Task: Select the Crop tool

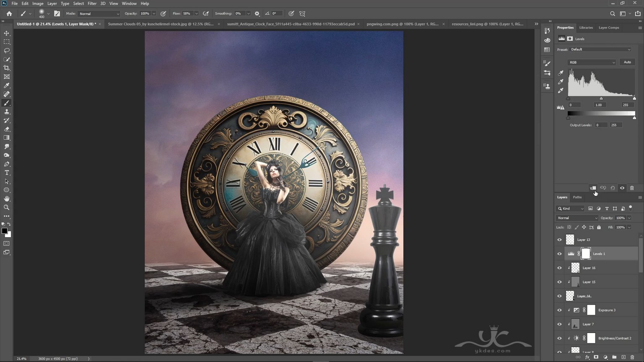Action: (7, 68)
